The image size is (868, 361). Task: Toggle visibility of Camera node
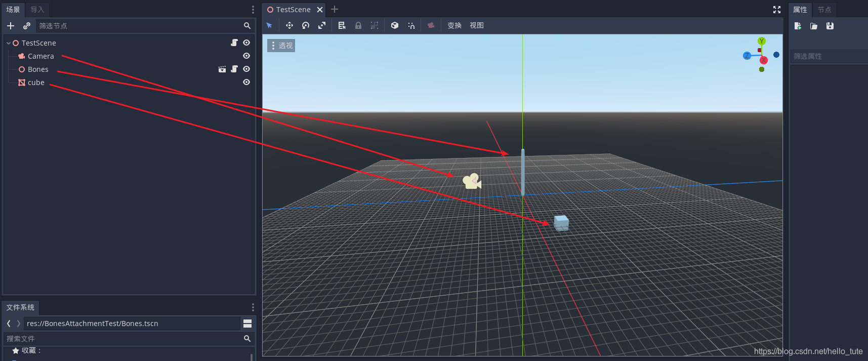(x=246, y=56)
